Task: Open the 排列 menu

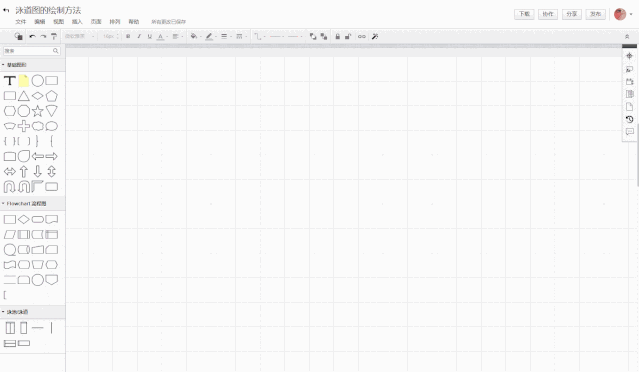Action: click(x=115, y=22)
